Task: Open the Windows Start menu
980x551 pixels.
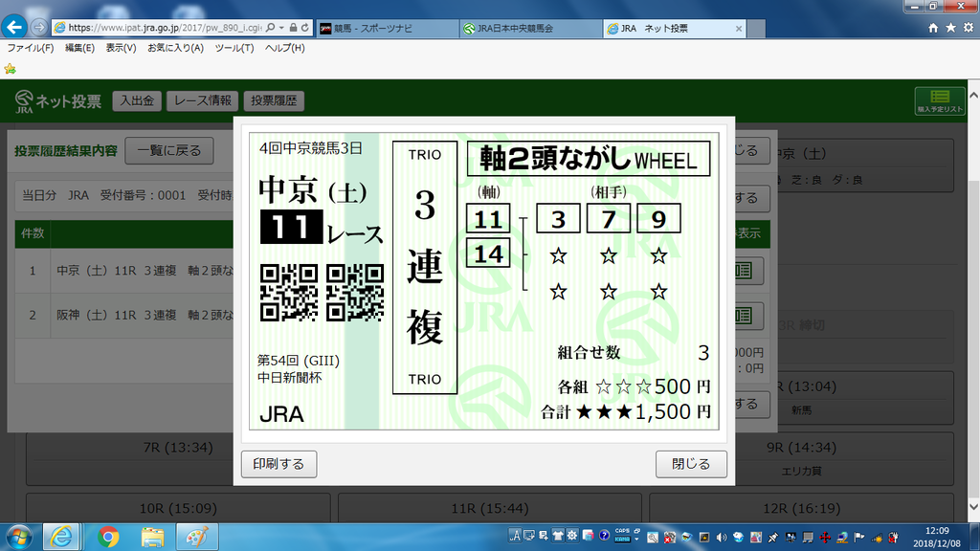Action: coord(19,538)
